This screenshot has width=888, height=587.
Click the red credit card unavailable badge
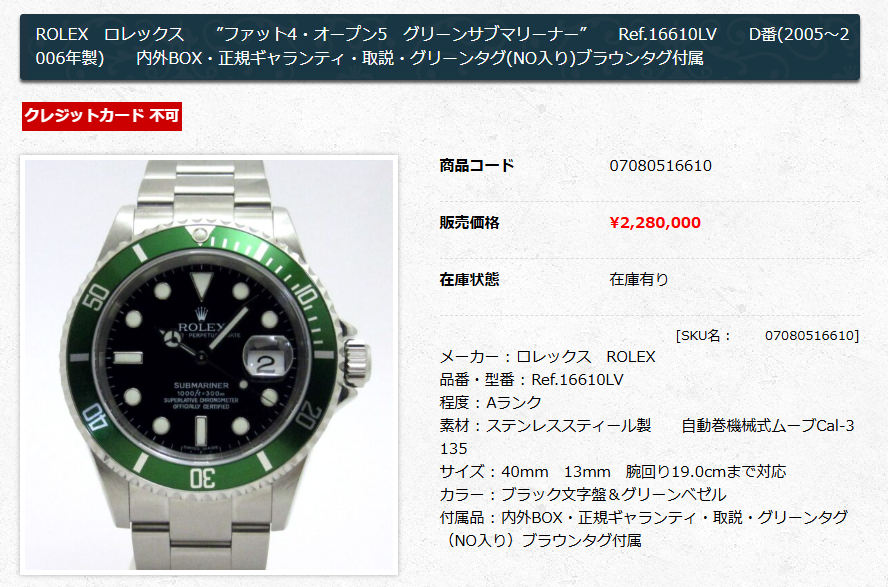click(x=102, y=116)
